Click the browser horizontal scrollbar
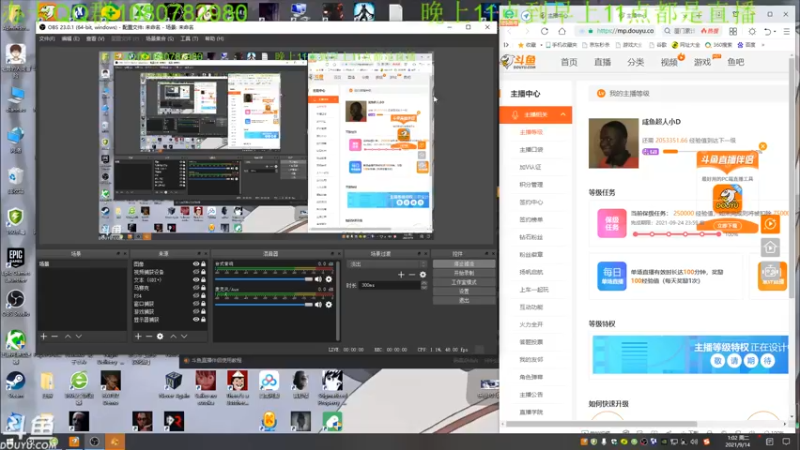The image size is (800, 450). click(602, 424)
